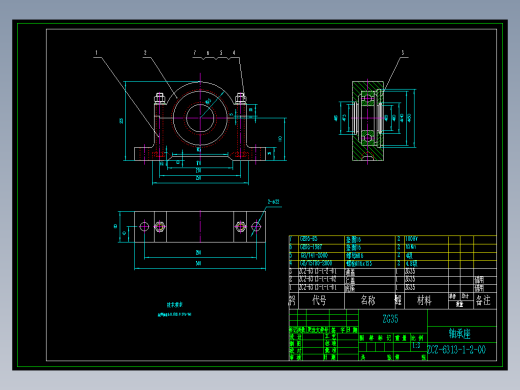Screen dimensions: 520x390
Task: Click the cyan ZG35 material label
Action: coord(390,319)
